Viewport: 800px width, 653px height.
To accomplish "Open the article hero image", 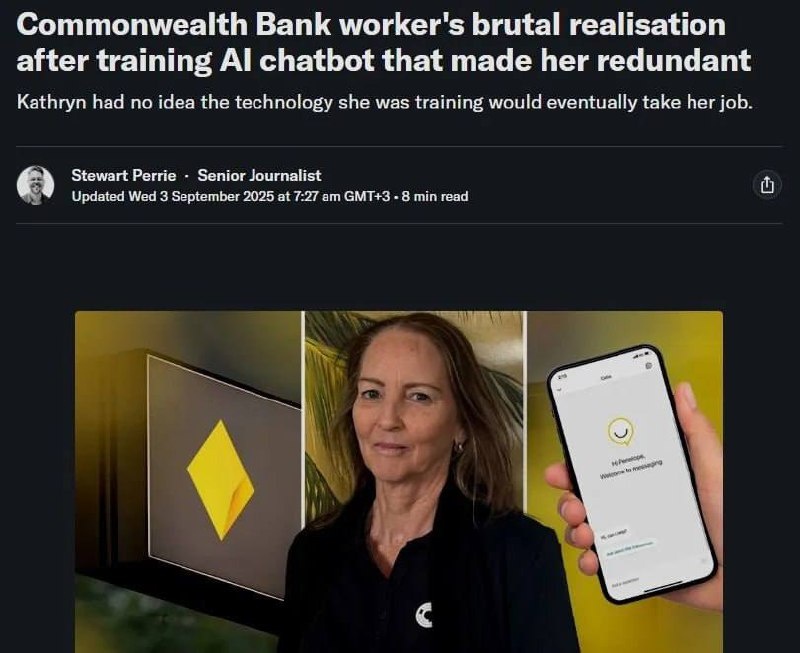I will point(399,482).
